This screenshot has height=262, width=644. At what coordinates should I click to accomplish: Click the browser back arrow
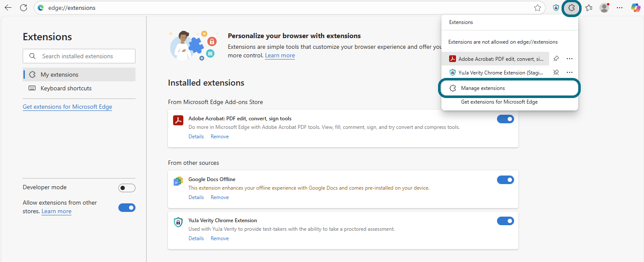(8, 8)
